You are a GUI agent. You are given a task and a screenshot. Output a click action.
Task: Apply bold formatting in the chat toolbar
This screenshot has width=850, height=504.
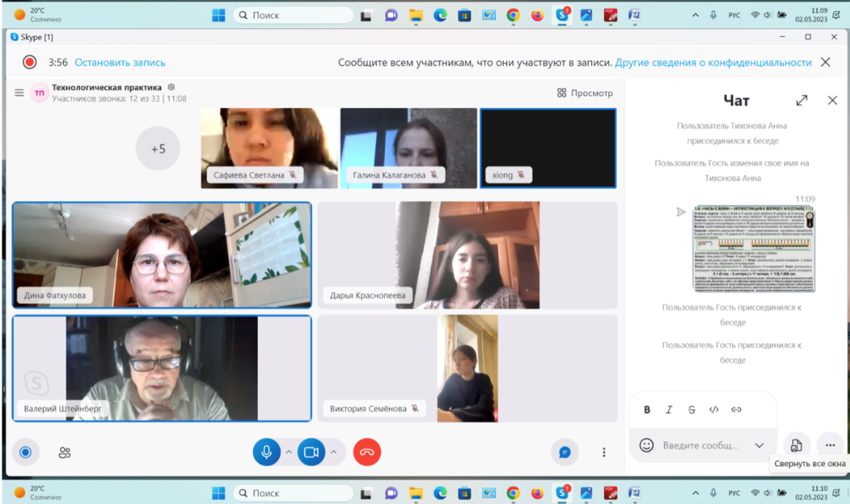coord(647,409)
